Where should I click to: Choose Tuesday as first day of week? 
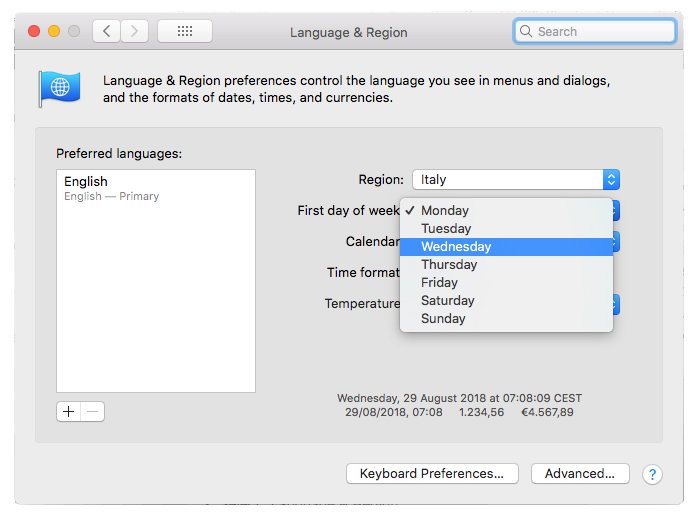point(446,229)
